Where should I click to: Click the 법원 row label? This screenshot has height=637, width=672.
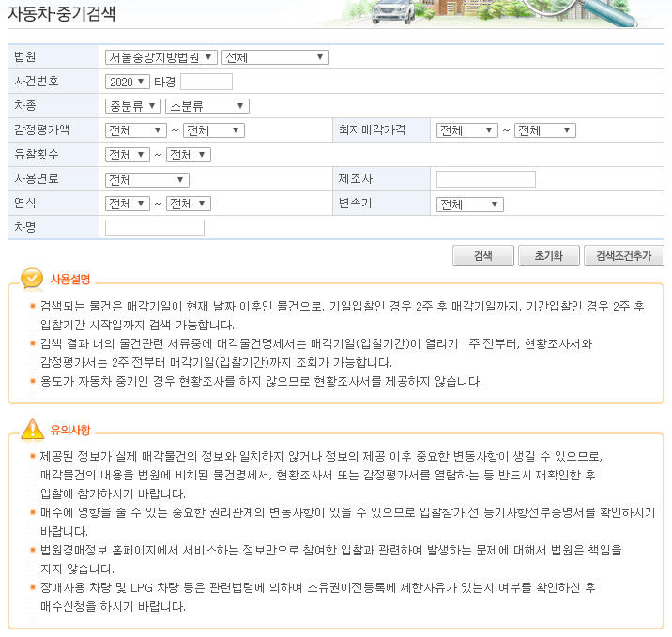pyautogui.click(x=24, y=56)
